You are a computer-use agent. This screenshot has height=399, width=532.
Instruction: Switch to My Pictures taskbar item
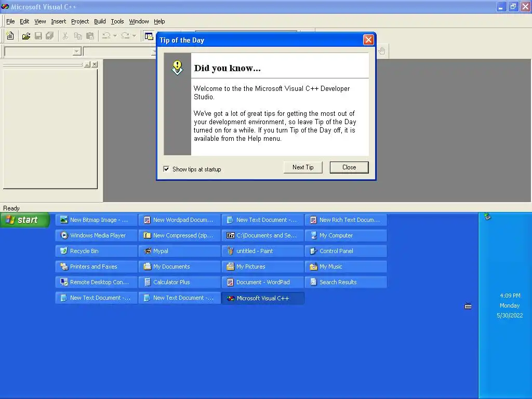pos(262,267)
